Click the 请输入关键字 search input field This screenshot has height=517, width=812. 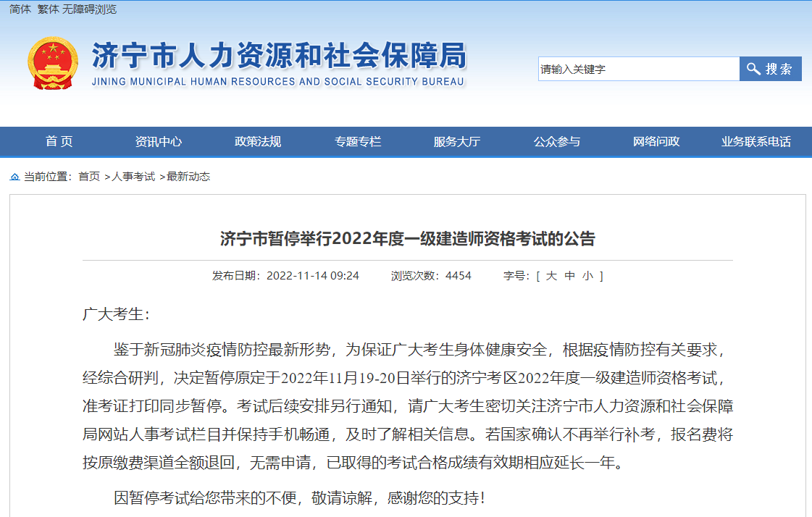coord(637,69)
